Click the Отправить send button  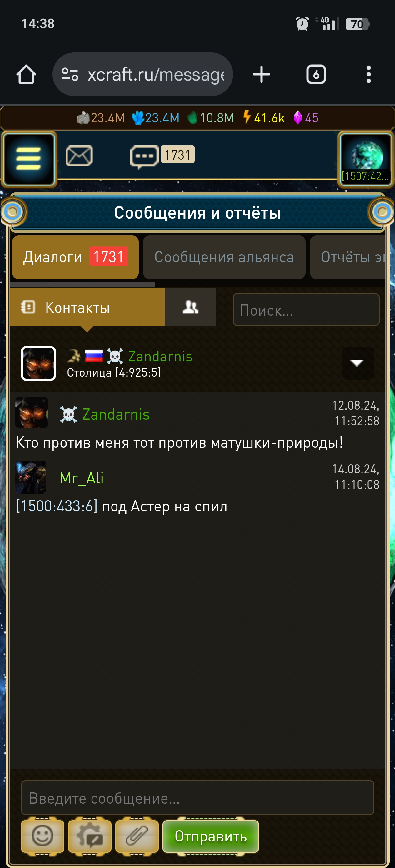click(211, 836)
